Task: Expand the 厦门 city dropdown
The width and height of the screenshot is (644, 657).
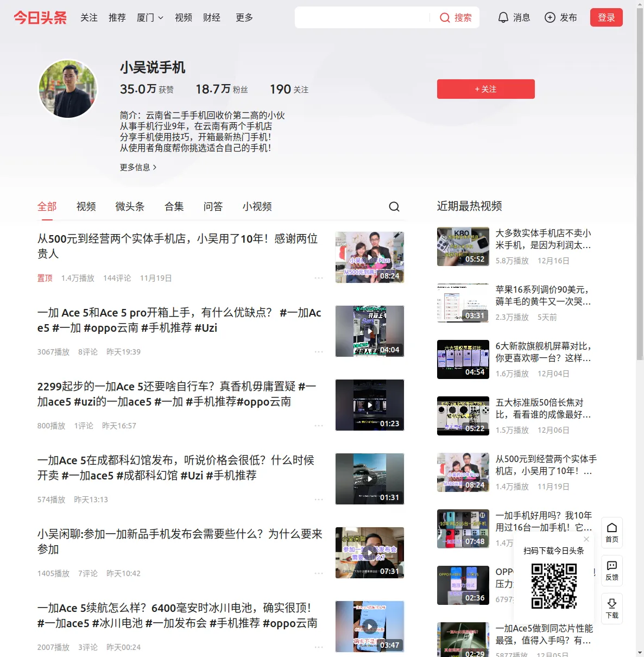Action: click(x=150, y=17)
